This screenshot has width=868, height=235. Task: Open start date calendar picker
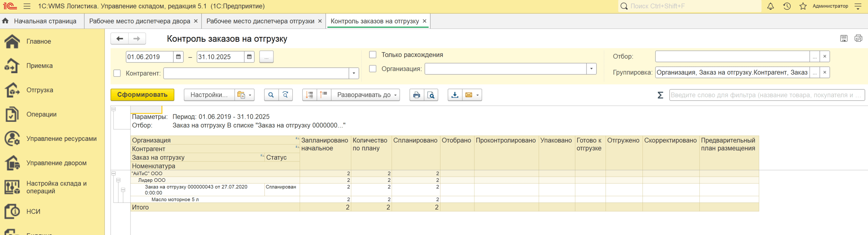[178, 57]
